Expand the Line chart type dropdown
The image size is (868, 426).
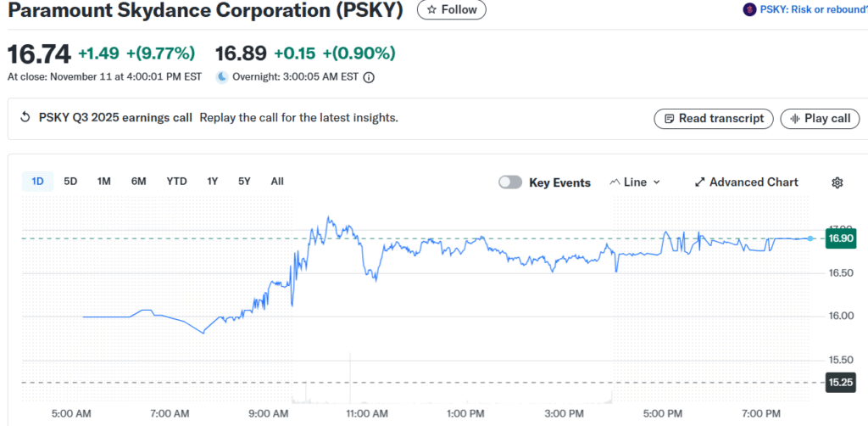pos(636,182)
